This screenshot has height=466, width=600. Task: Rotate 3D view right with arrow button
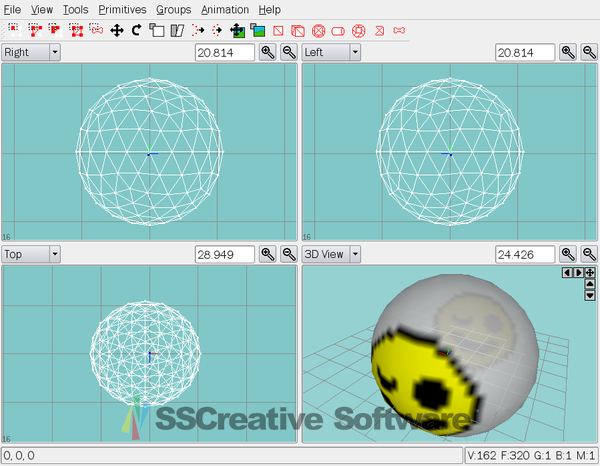click(x=579, y=272)
